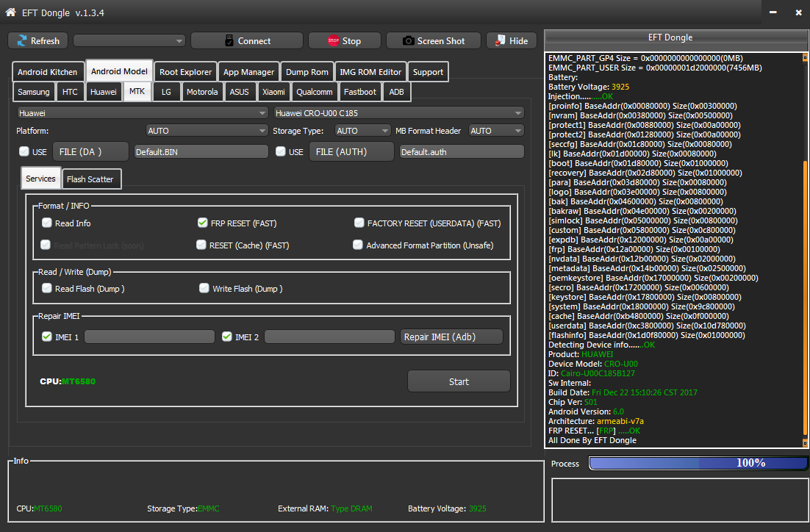Open the Android Kitchen tab

[48, 72]
